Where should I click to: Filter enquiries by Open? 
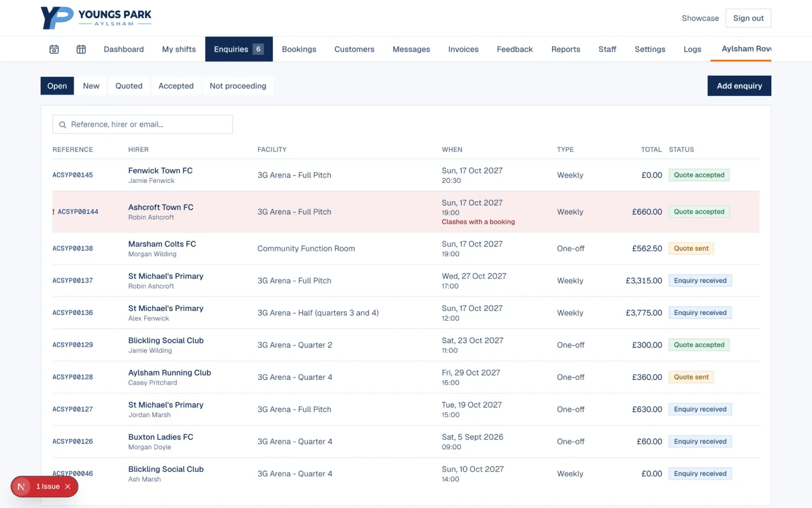[x=57, y=86]
